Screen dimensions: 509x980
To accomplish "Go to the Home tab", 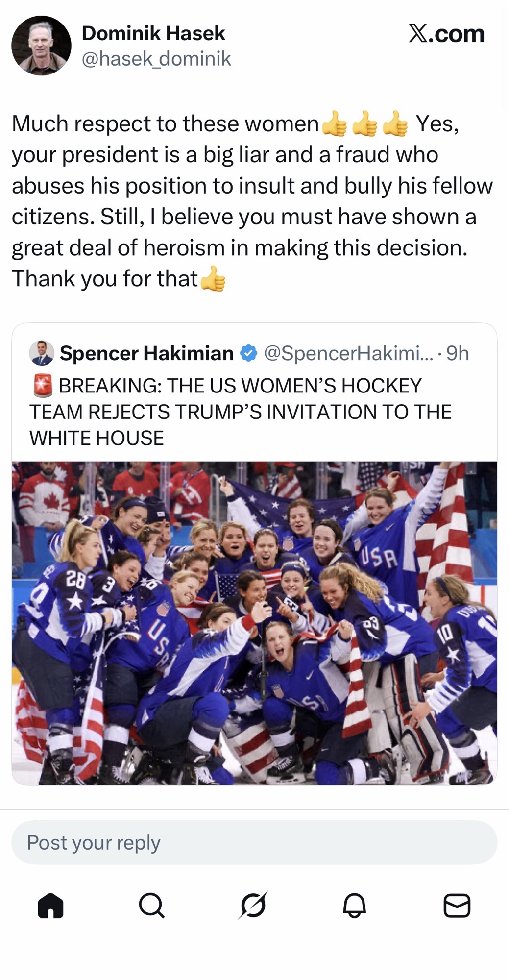I will (x=51, y=905).
